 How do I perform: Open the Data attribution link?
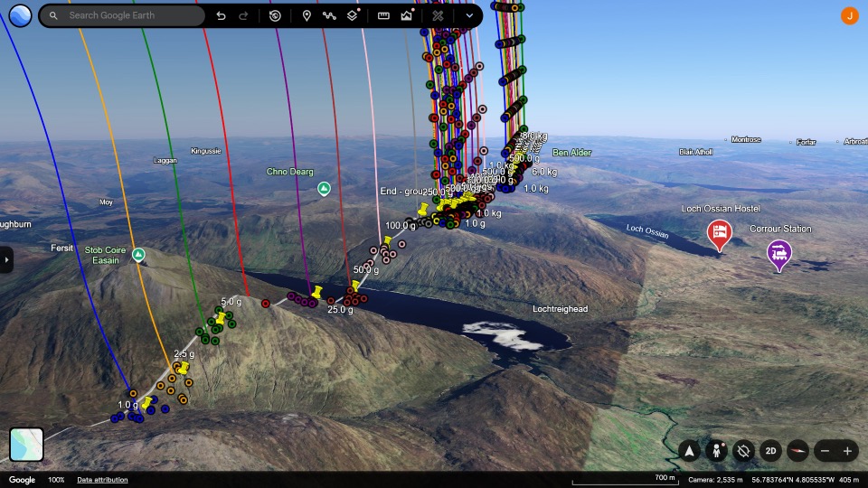102,480
